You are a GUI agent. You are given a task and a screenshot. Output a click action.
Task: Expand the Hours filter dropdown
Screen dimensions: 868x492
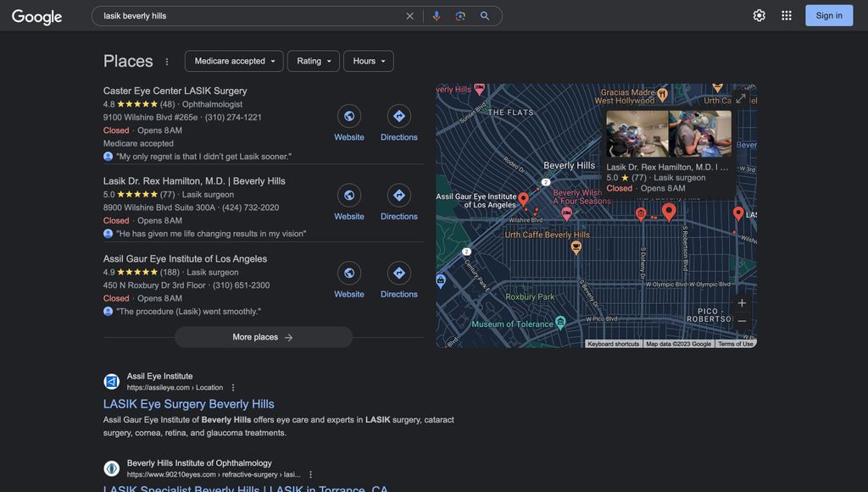[369, 61]
